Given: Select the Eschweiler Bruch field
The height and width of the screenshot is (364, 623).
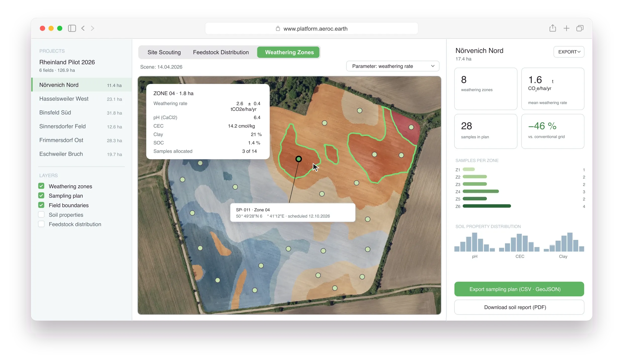Looking at the screenshot, I should click(82, 154).
